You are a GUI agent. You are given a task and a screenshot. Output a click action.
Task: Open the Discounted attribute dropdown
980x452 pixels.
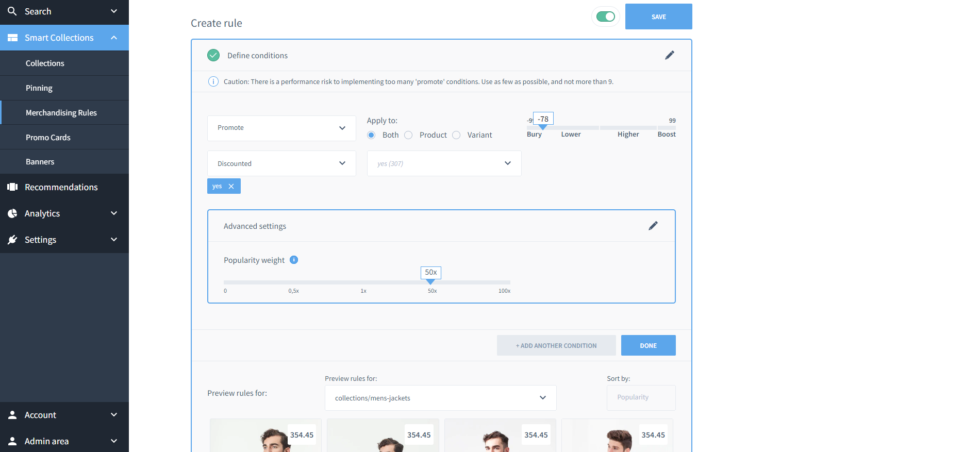click(281, 163)
